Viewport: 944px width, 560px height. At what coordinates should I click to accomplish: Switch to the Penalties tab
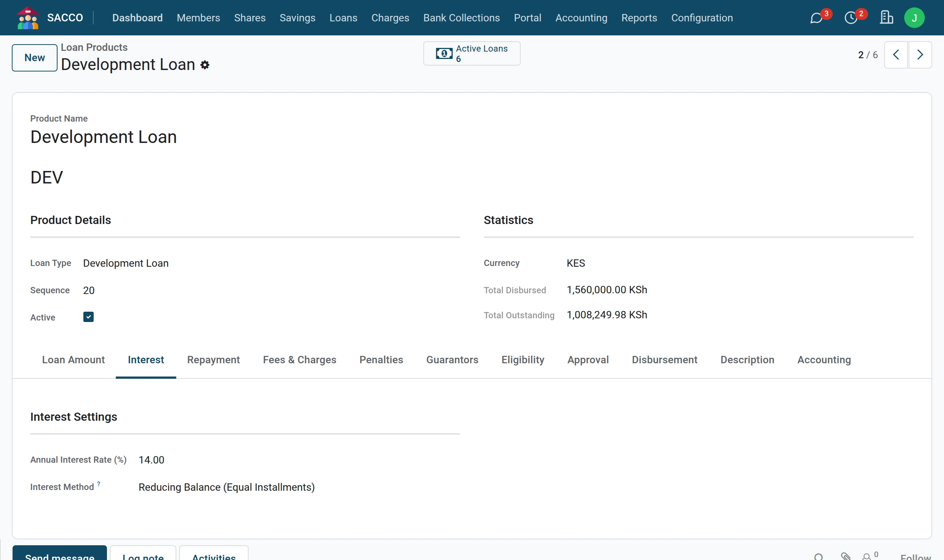click(381, 360)
